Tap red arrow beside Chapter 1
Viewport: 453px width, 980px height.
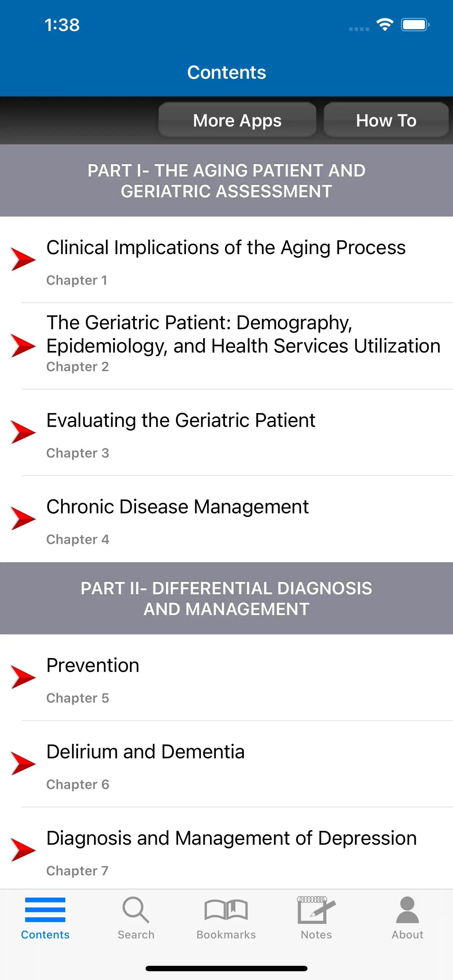(23, 260)
